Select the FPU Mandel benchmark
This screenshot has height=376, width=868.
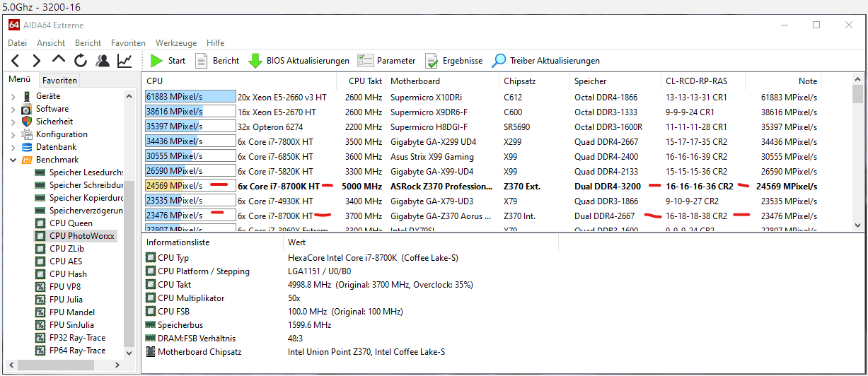(65, 312)
